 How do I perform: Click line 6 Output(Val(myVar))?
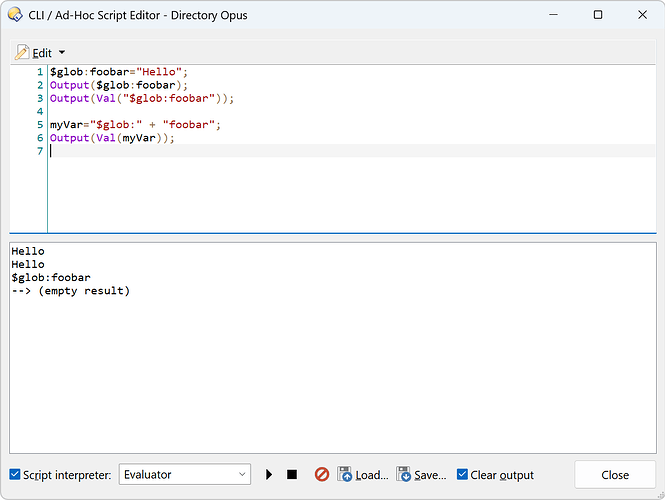point(112,137)
